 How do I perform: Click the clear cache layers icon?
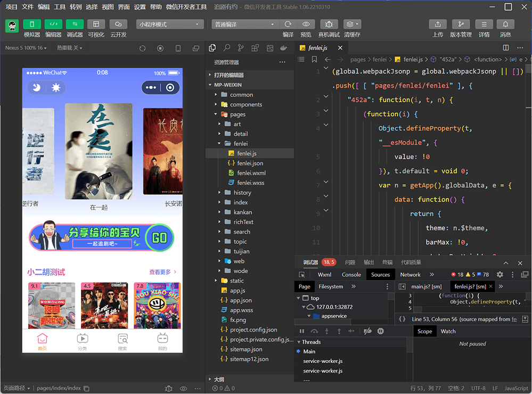(x=352, y=24)
